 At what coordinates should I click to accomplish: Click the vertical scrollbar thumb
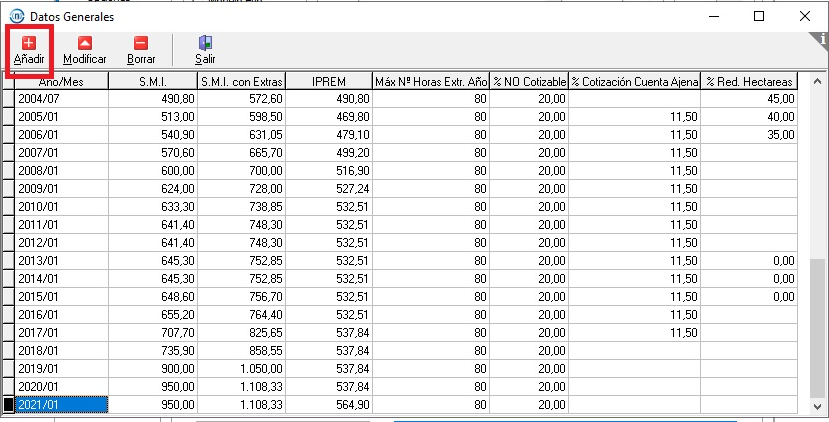[x=817, y=327]
